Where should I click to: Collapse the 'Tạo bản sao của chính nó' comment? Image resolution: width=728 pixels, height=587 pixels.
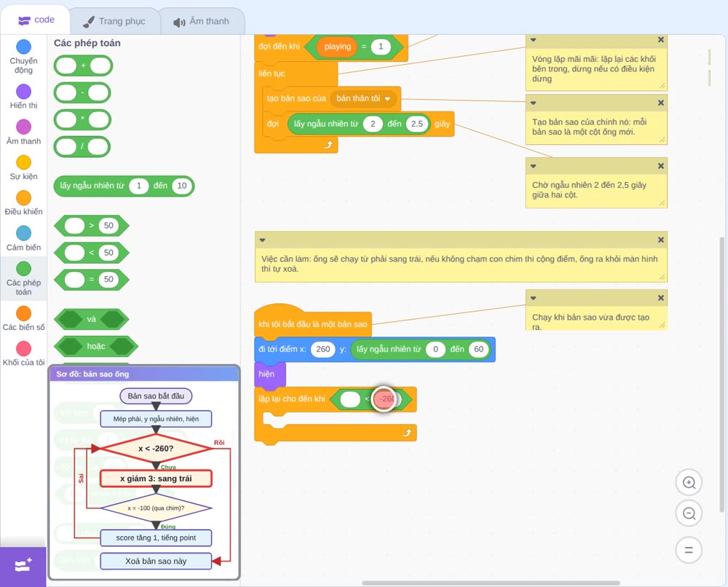click(534, 103)
